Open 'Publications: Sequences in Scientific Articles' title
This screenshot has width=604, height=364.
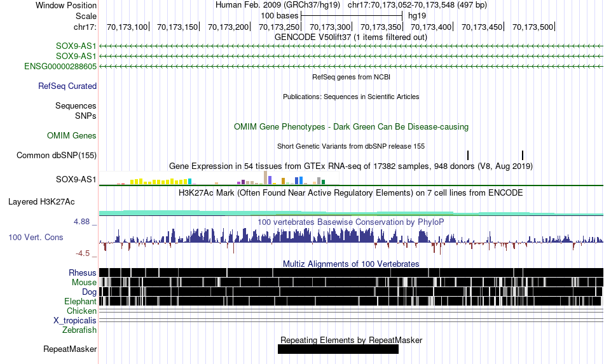coord(351,97)
